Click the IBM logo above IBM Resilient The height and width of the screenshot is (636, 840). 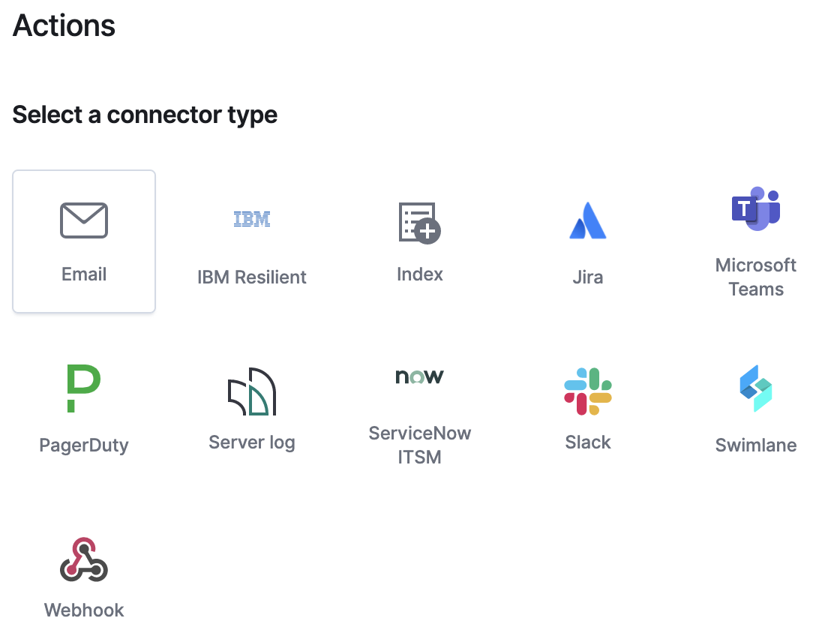pos(252,218)
